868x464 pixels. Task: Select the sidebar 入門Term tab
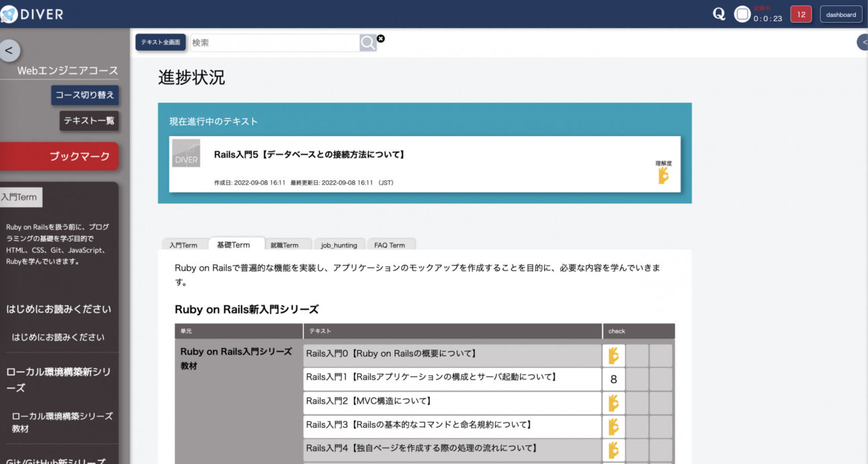tap(20, 197)
